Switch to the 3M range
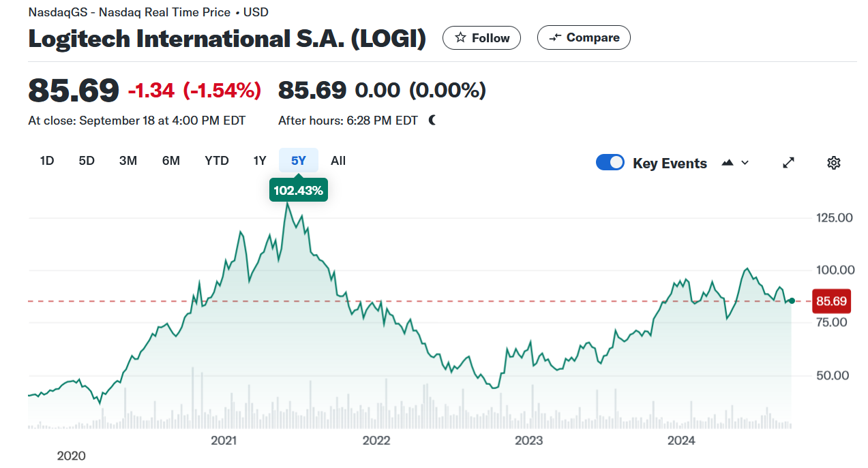 click(128, 161)
